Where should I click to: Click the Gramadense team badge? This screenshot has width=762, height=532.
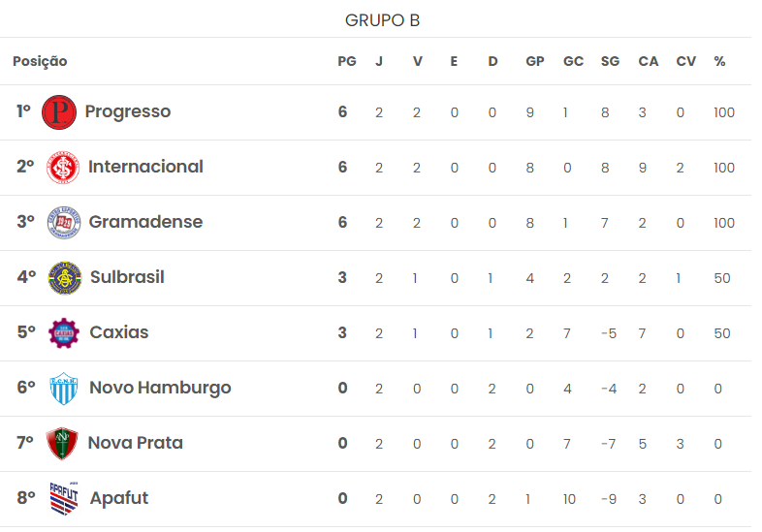tap(64, 223)
